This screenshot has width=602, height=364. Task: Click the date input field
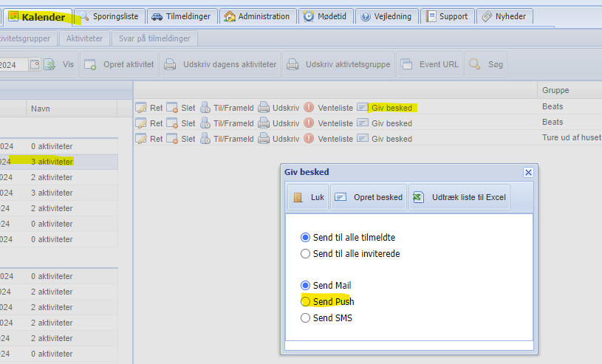click(x=14, y=64)
